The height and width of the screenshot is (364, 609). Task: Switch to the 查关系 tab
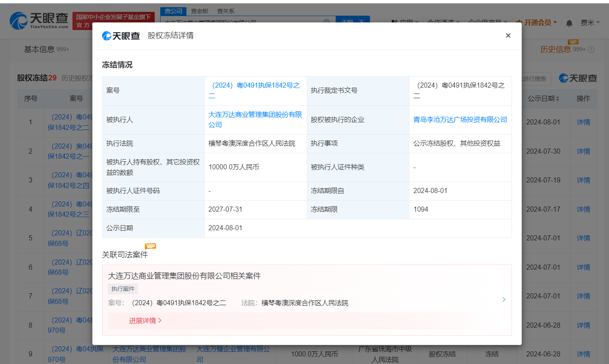click(x=225, y=11)
